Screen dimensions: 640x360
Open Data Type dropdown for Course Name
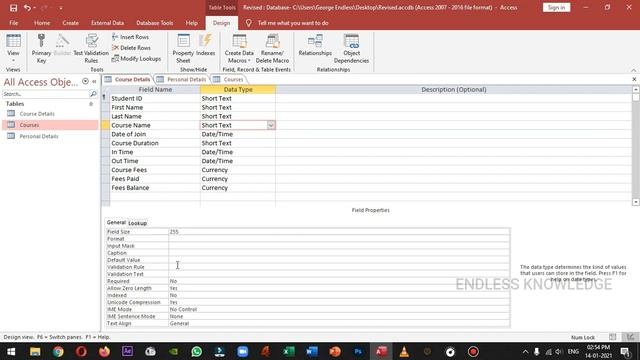271,125
